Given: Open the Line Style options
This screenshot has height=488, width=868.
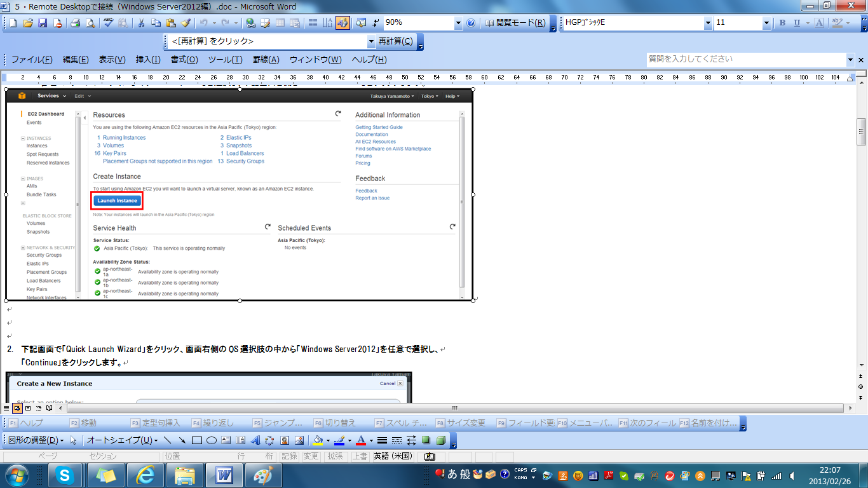Looking at the screenshot, I should (383, 440).
